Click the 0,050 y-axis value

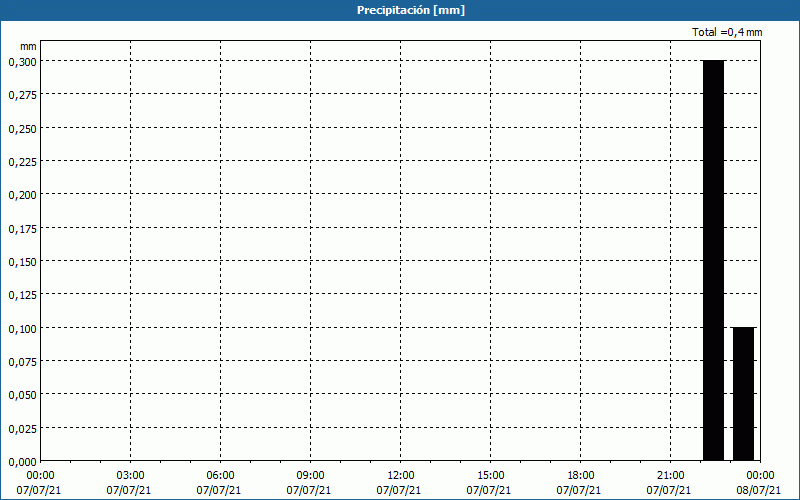(x=22, y=395)
